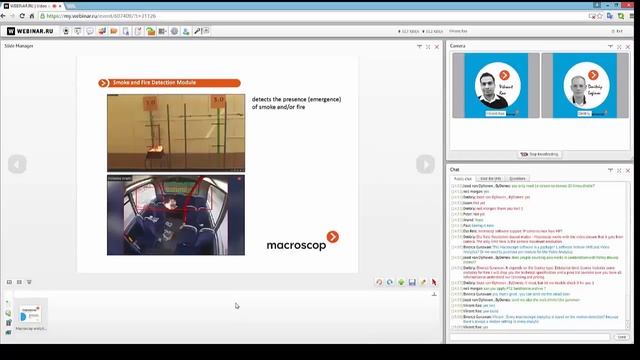Click the Webinar.ru logo in the toolbar

[30, 31]
